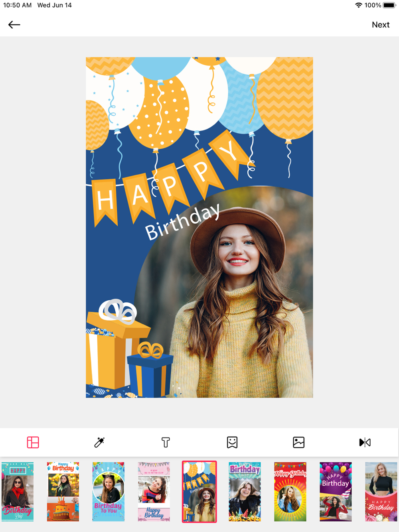
Task: Choose the blue Birthday To You circle frame
Action: [109, 492]
